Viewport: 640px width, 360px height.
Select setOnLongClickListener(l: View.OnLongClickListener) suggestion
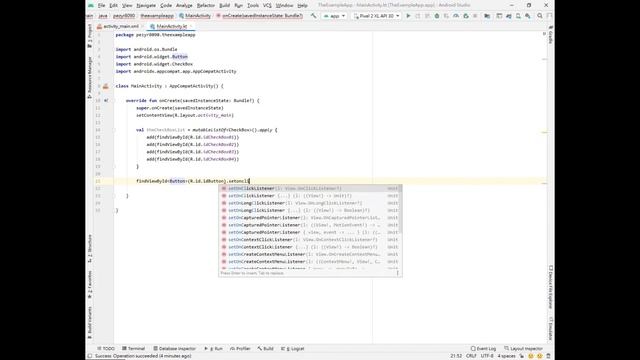pos(310,203)
